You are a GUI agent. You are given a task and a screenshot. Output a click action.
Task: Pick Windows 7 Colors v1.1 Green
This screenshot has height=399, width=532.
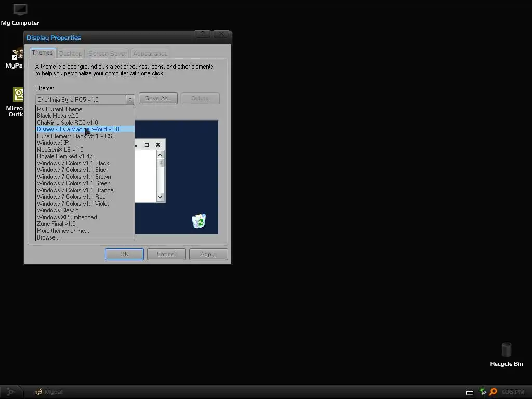[85, 183]
